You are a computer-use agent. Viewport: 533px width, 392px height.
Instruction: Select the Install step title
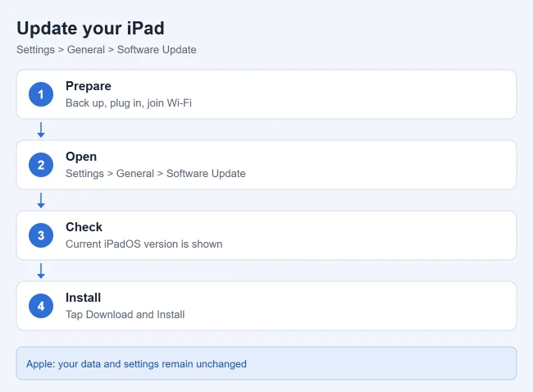tap(84, 298)
